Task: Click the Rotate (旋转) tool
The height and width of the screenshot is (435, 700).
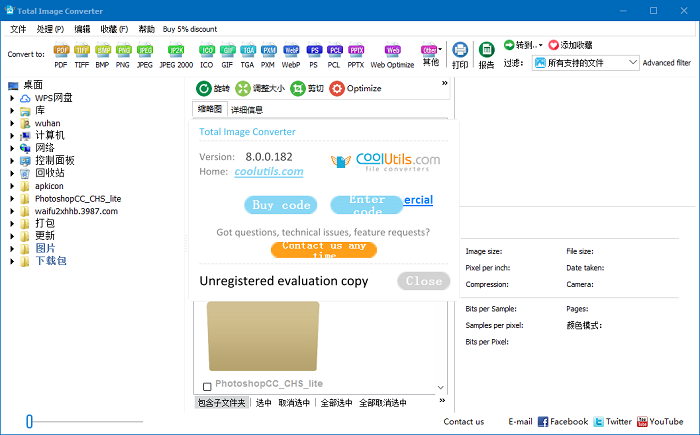Action: [212, 88]
